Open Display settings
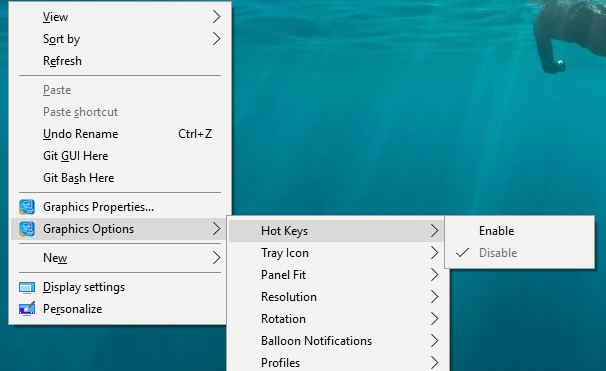606x371 pixels. pyautogui.click(x=120, y=287)
